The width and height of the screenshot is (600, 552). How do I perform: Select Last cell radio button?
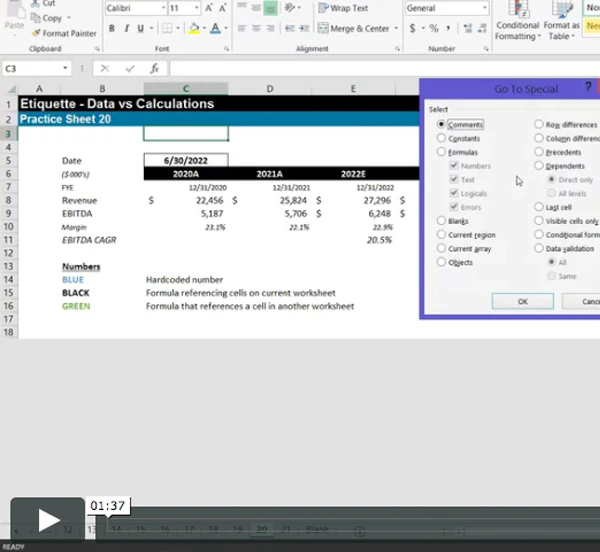point(539,207)
